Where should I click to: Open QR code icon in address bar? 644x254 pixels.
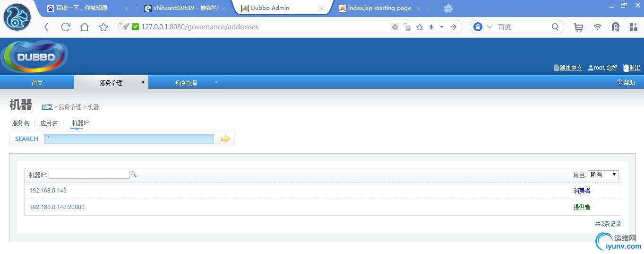tap(395, 27)
